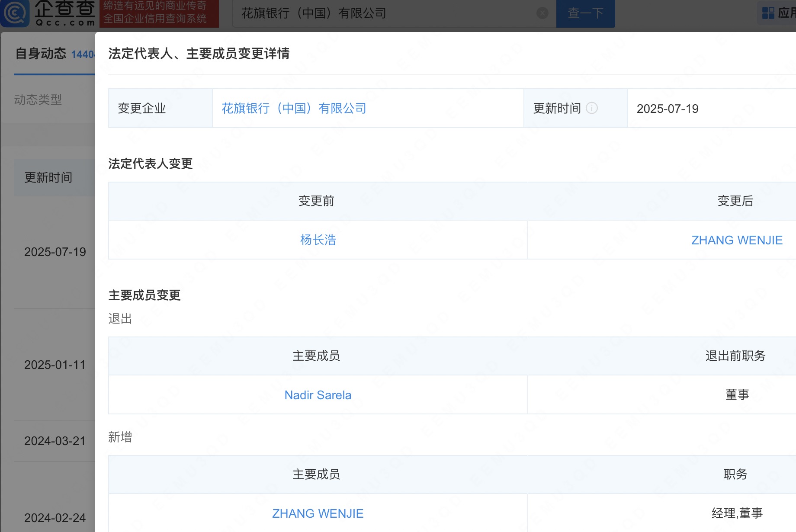Open ZHANG WENJIE link under 新增
The height and width of the screenshot is (532, 796).
point(318,513)
